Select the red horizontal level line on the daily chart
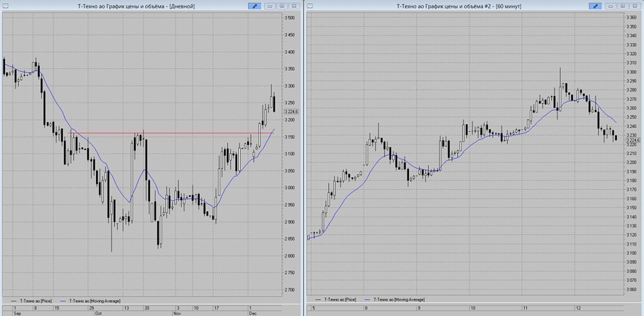The height and width of the screenshot is (316, 644). pyautogui.click(x=171, y=133)
